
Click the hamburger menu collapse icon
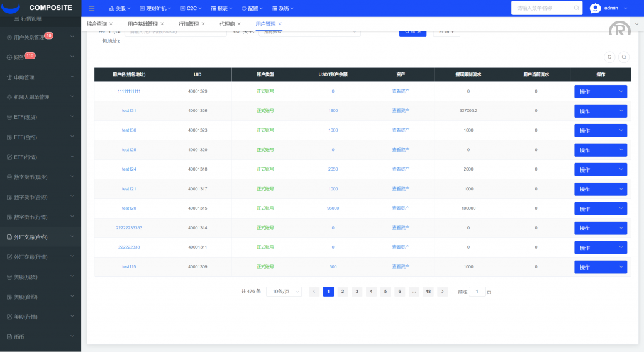click(x=92, y=9)
